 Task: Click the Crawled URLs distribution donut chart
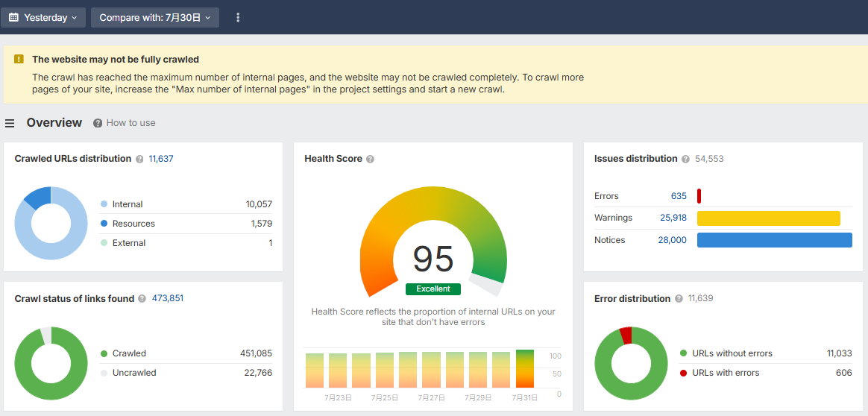click(x=51, y=224)
